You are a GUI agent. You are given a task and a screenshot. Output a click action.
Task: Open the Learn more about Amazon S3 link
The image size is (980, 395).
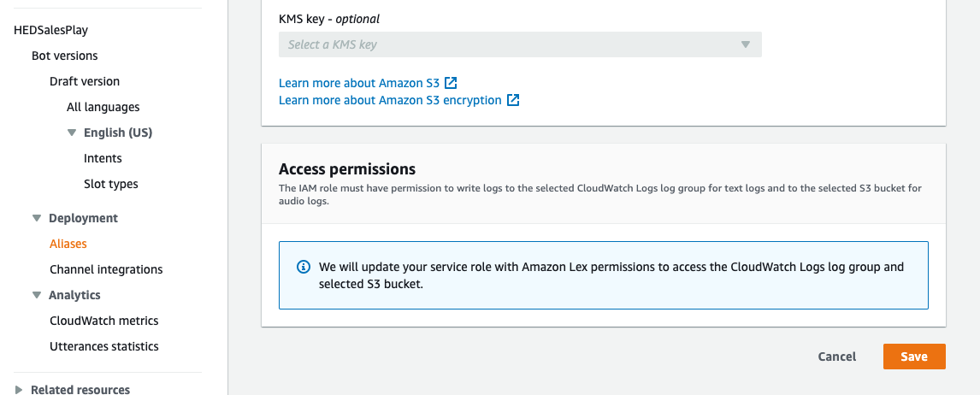click(x=359, y=83)
